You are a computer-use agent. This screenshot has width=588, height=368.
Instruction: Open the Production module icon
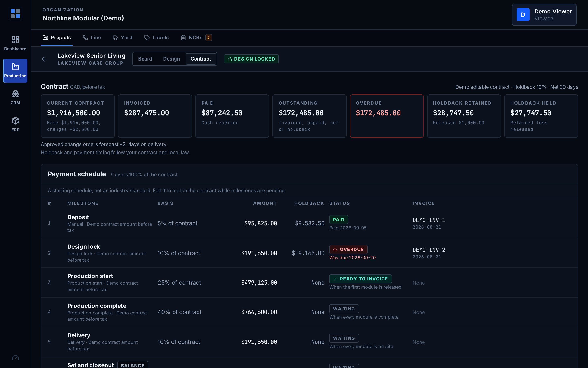point(15,71)
